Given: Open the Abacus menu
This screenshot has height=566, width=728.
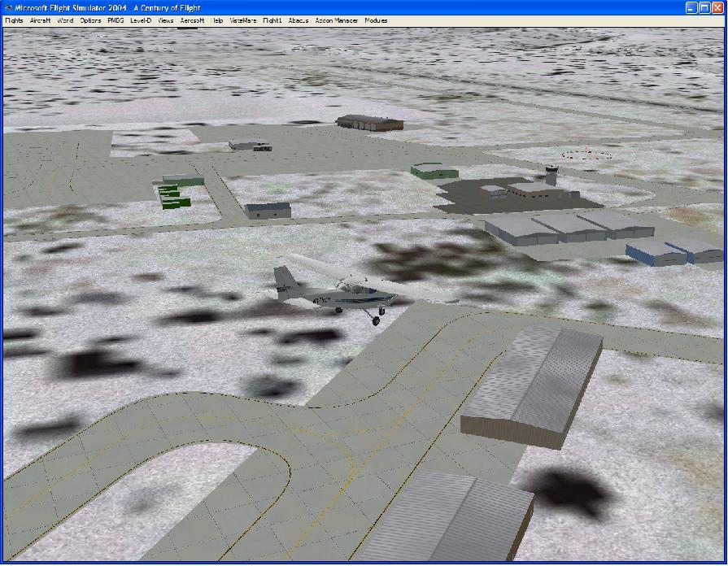Looking at the screenshot, I should (298, 20).
